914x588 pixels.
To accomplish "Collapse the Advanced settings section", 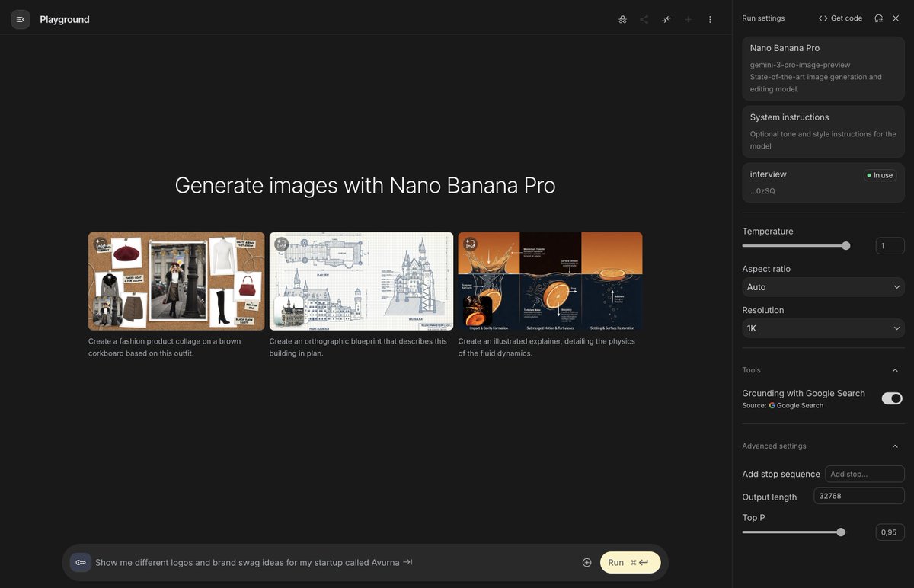I will 895,446.
